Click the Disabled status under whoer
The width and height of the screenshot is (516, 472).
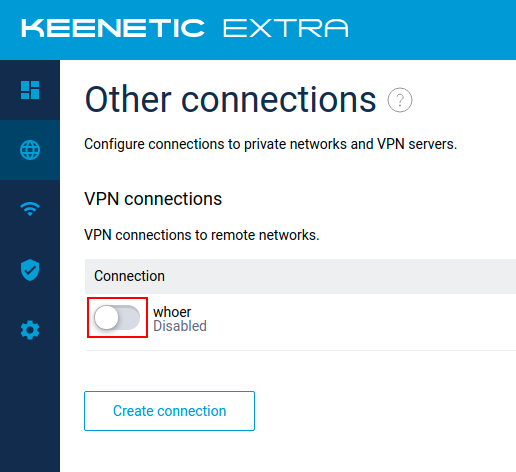coord(180,326)
